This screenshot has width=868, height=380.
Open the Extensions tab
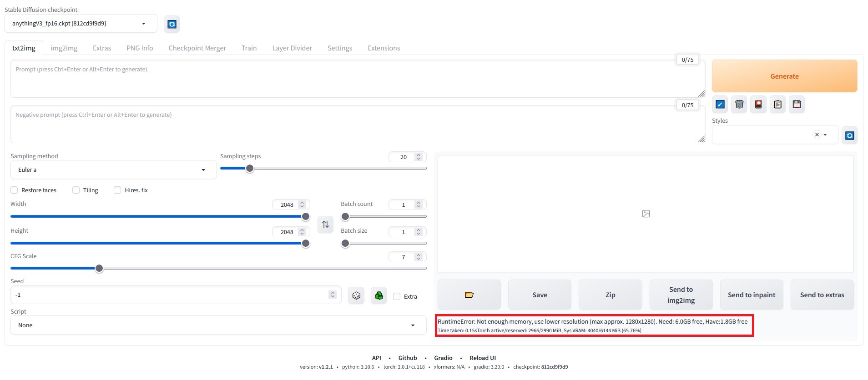384,48
